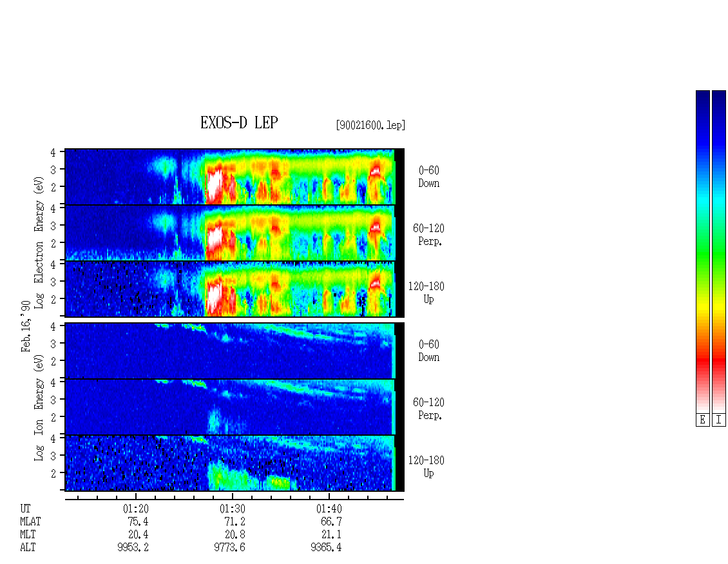Click the Log Ion Energy (eV) axis label

coord(39,408)
